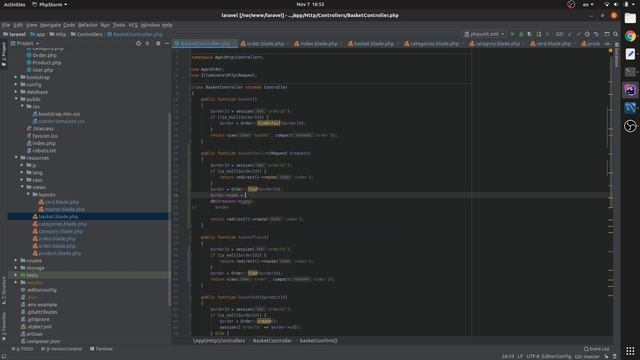This screenshot has height=360, width=640.
Task: Commit changes using the Git checkmark icon
Action: click(578, 34)
